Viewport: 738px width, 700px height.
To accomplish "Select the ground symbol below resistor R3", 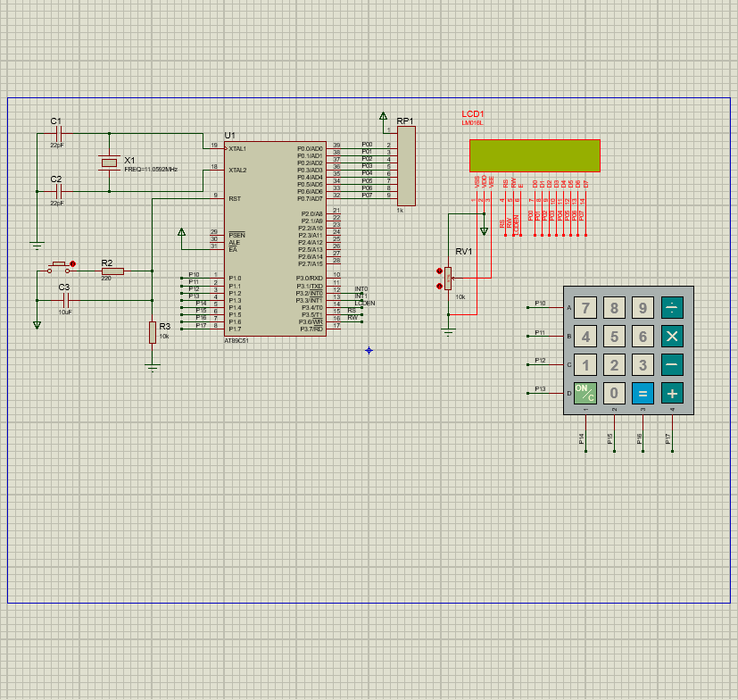I will pos(152,368).
